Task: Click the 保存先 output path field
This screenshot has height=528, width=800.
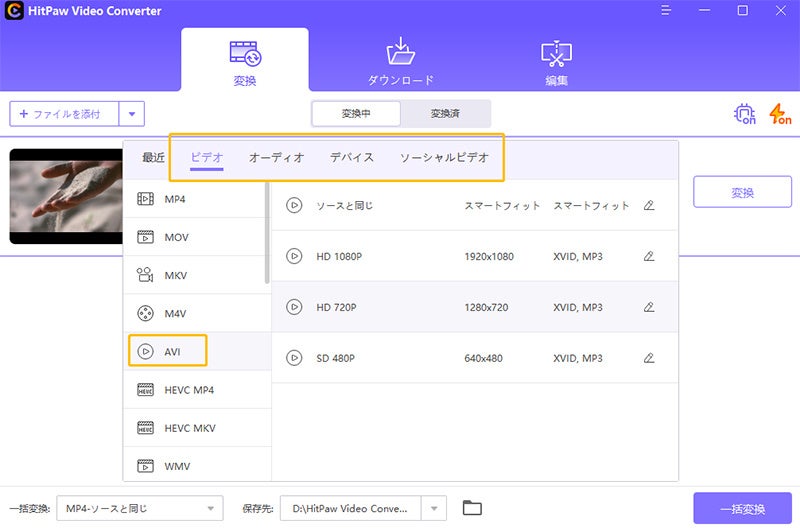Action: coord(350,509)
